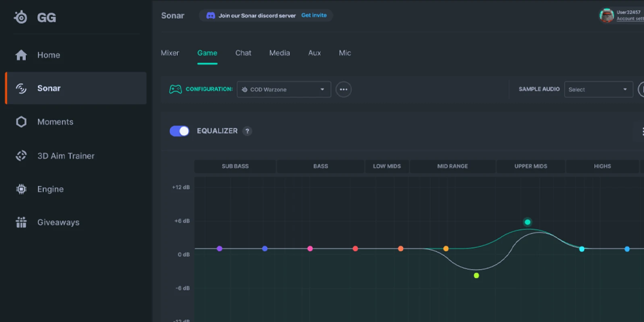Click the EQUALIZER section label
The image size is (644, 322).
217,131
